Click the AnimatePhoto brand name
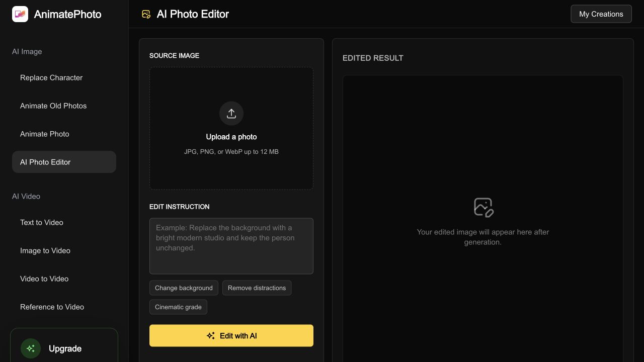The width and height of the screenshot is (644, 362). point(67,14)
